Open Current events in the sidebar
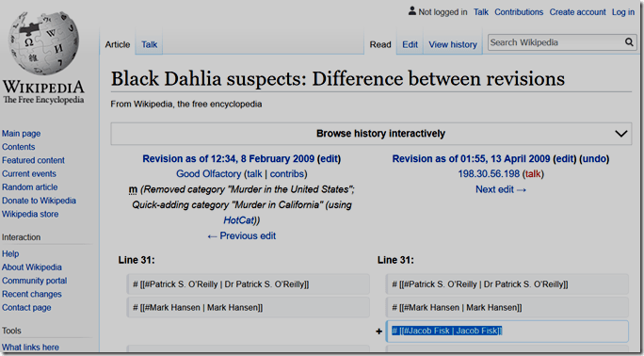The image size is (644, 356). coord(29,173)
